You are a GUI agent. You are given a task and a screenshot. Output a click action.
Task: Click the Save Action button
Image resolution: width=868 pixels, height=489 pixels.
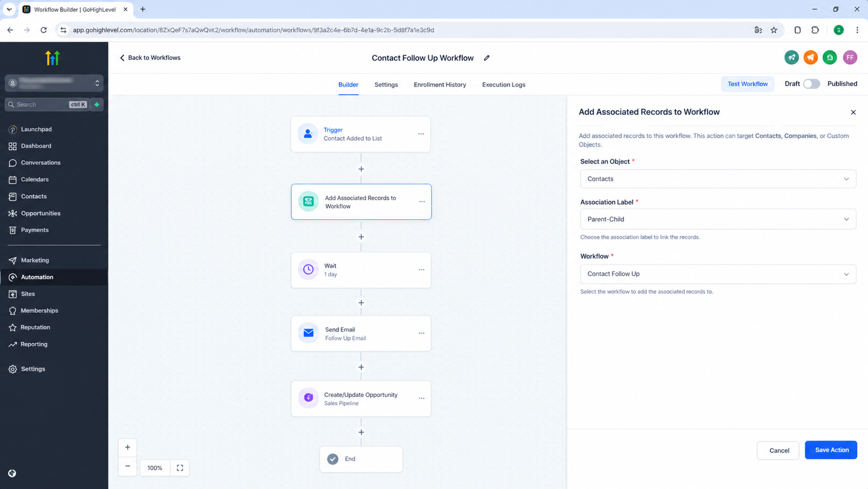[x=831, y=450]
